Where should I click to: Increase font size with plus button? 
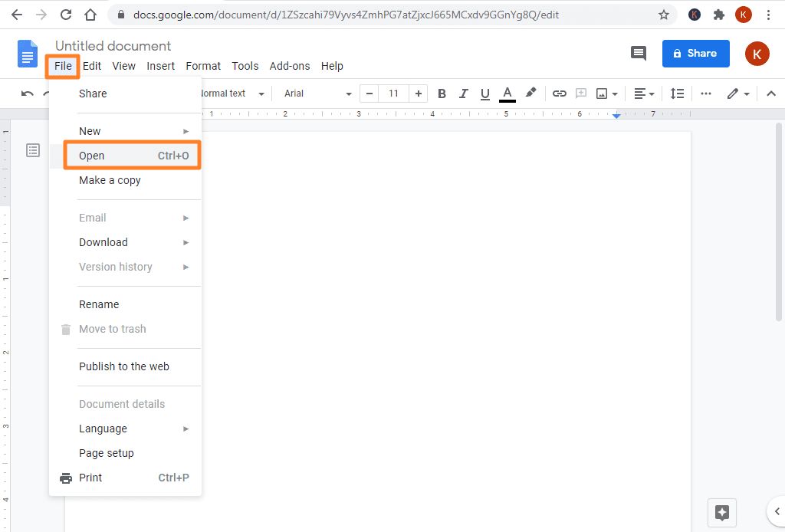point(418,94)
